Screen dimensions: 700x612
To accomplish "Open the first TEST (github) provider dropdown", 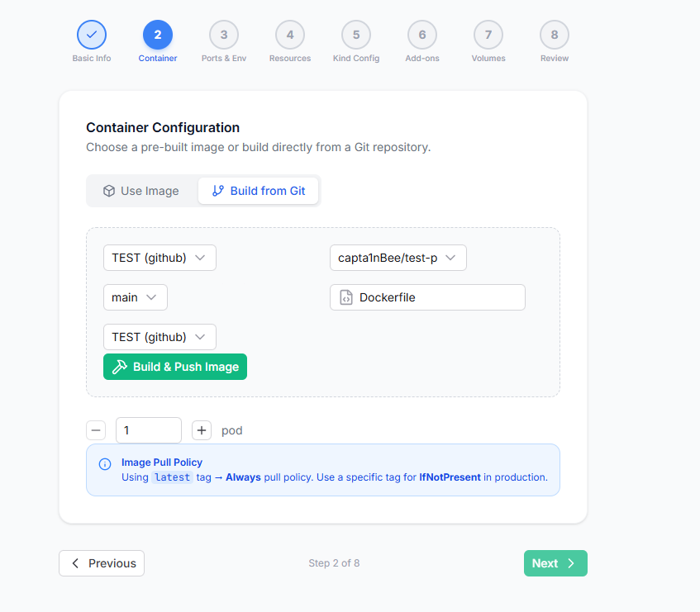I will point(160,258).
